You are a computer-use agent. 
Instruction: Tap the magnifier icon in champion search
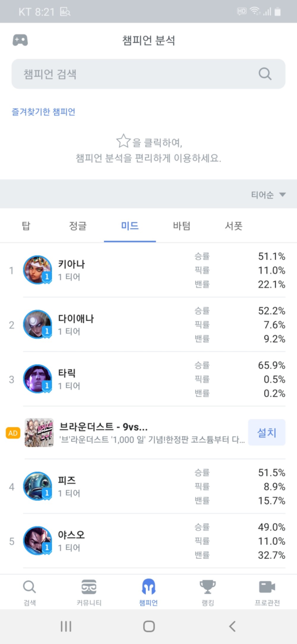(x=265, y=74)
